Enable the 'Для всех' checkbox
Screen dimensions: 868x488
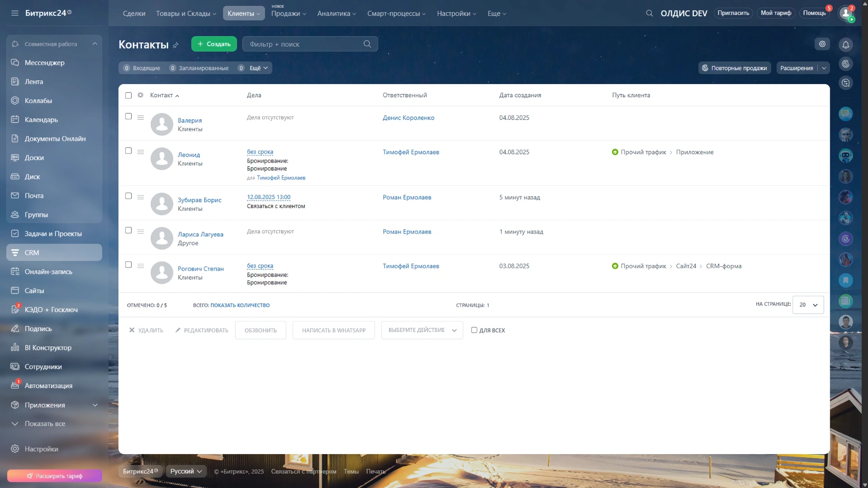(x=474, y=330)
